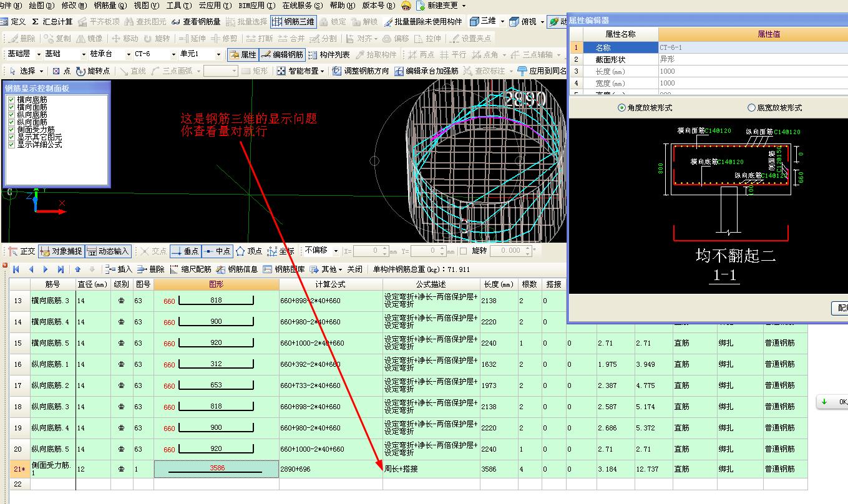848x504 pixels.
Task: Jump to last rebar record icon
Action: pos(61,269)
